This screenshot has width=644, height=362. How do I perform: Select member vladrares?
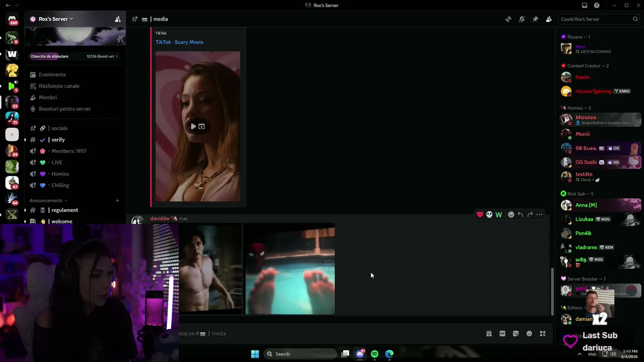pyautogui.click(x=601, y=247)
